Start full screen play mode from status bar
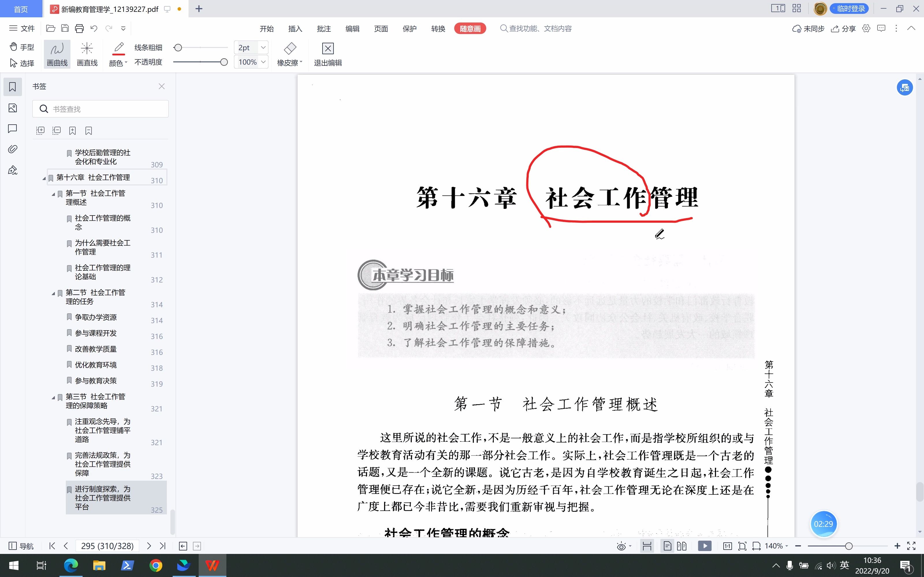Image resolution: width=924 pixels, height=577 pixels. click(x=705, y=546)
